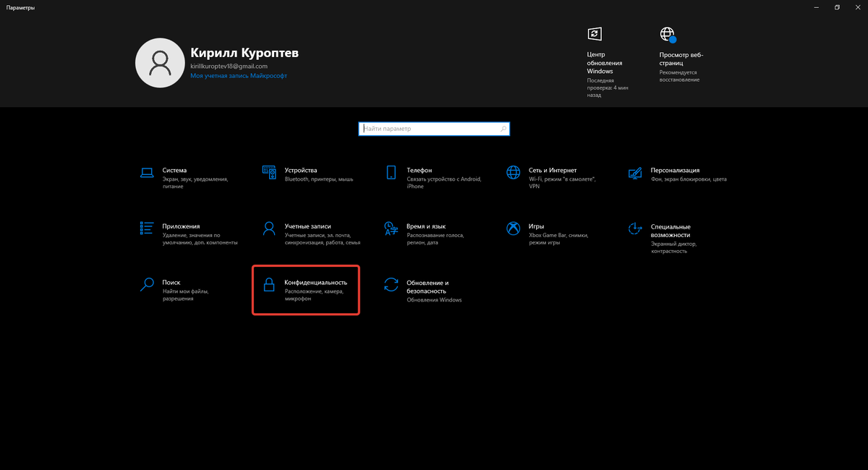Select the Обновление и безопасность title
868x470 pixels.
428,286
